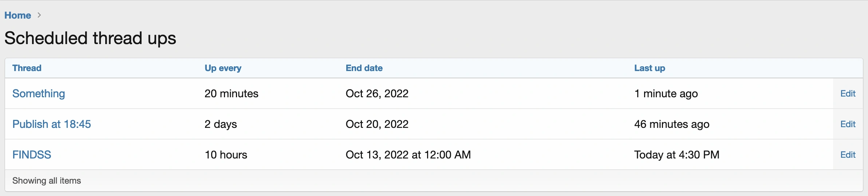The height and width of the screenshot is (196, 868).
Task: Click the 20 minutes interval cell
Action: pos(231,94)
